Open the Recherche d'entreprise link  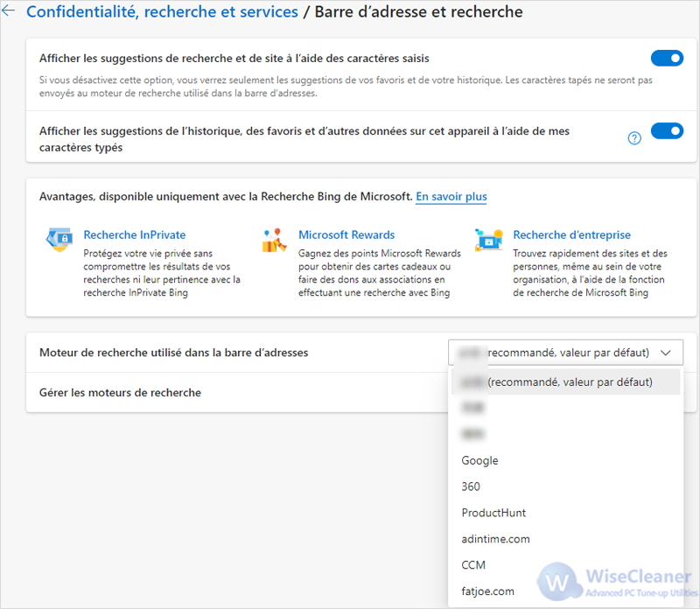[x=572, y=234]
